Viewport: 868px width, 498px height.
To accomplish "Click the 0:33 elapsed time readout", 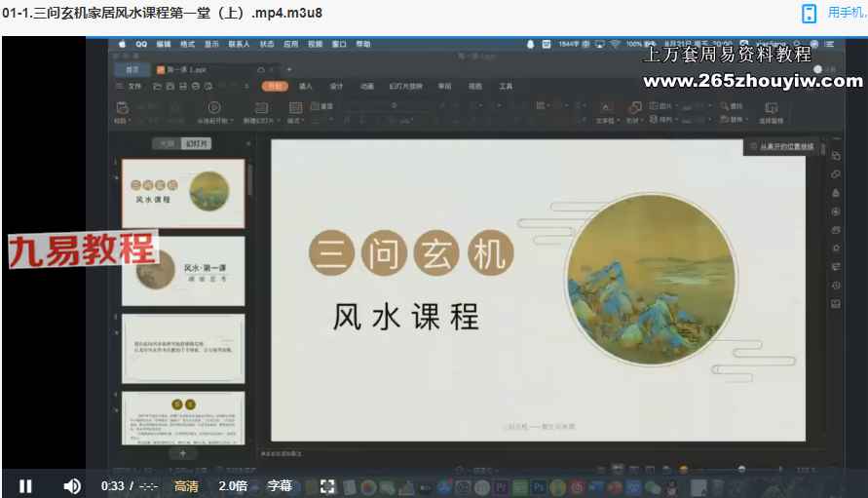I will 112,486.
